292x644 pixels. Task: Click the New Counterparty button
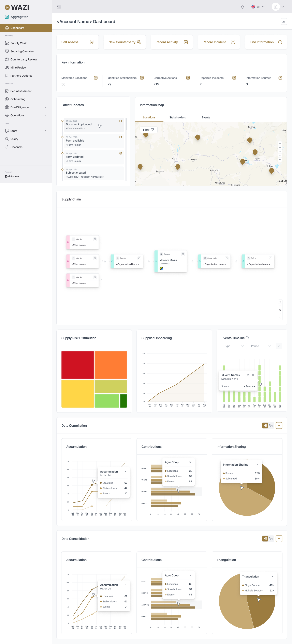pyautogui.click(x=125, y=42)
